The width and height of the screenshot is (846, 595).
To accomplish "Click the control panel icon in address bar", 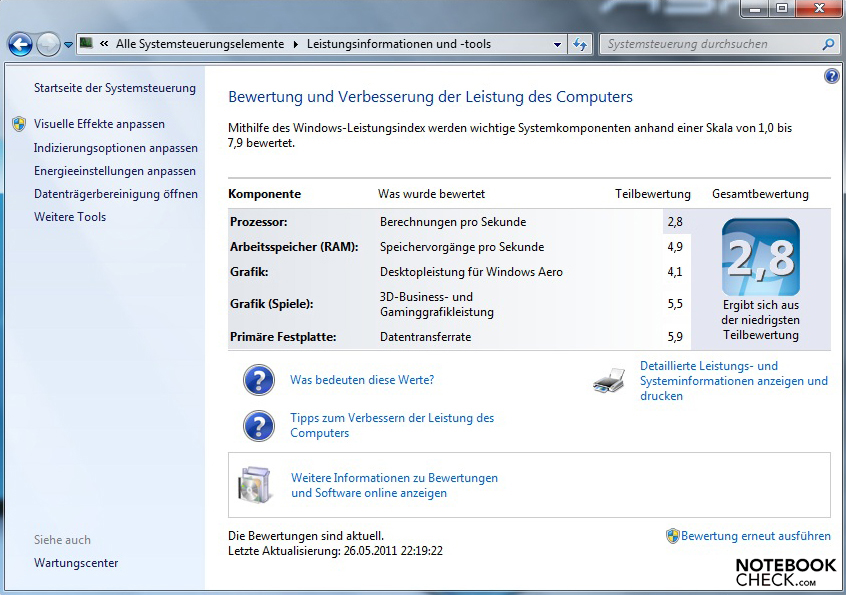I will click(86, 43).
